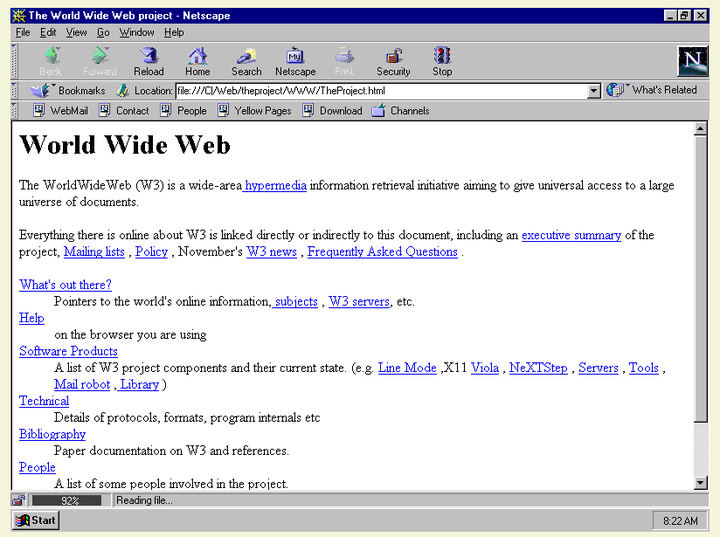Click the scrollbar down arrow
720x537 pixels.
click(x=701, y=483)
